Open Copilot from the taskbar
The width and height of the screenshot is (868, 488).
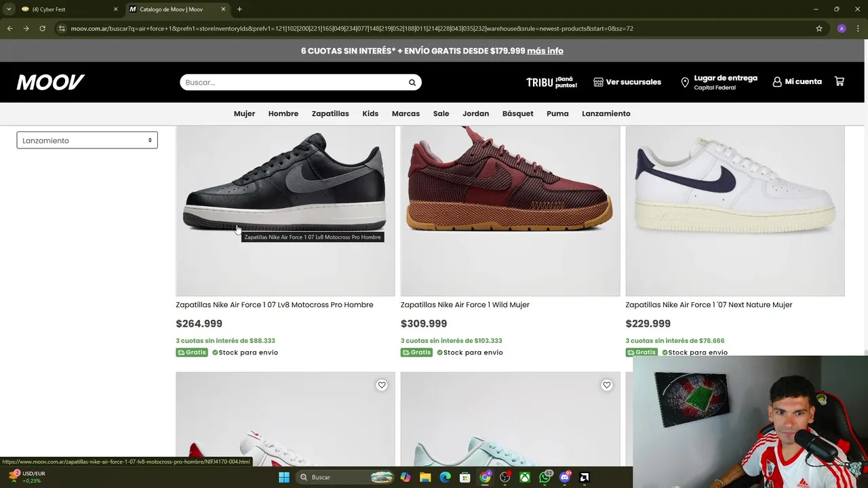[x=406, y=477]
